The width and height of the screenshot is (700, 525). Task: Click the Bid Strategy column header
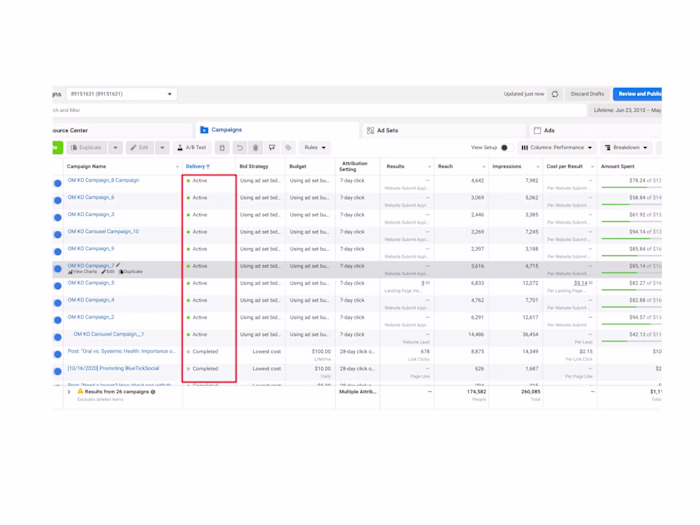(254, 167)
